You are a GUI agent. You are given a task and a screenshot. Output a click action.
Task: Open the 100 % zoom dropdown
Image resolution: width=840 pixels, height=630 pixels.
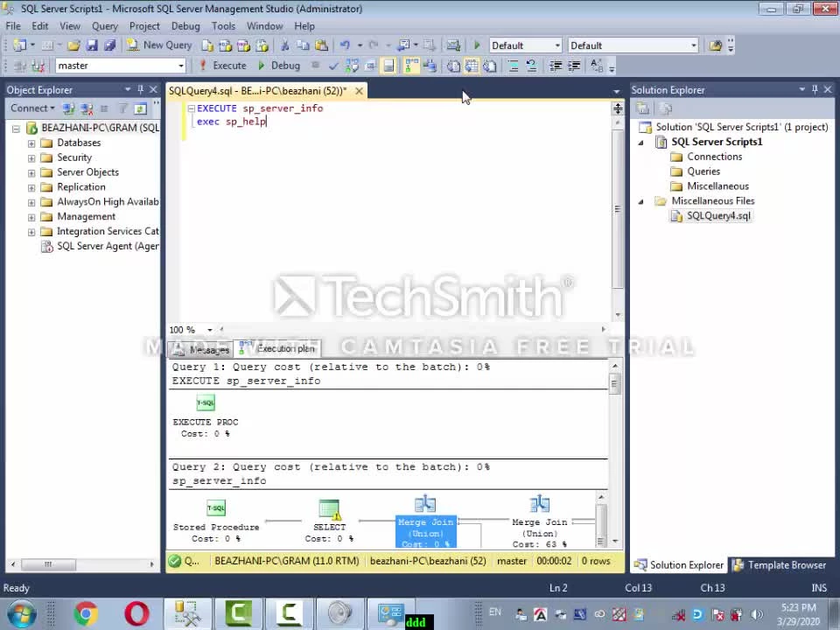210,330
